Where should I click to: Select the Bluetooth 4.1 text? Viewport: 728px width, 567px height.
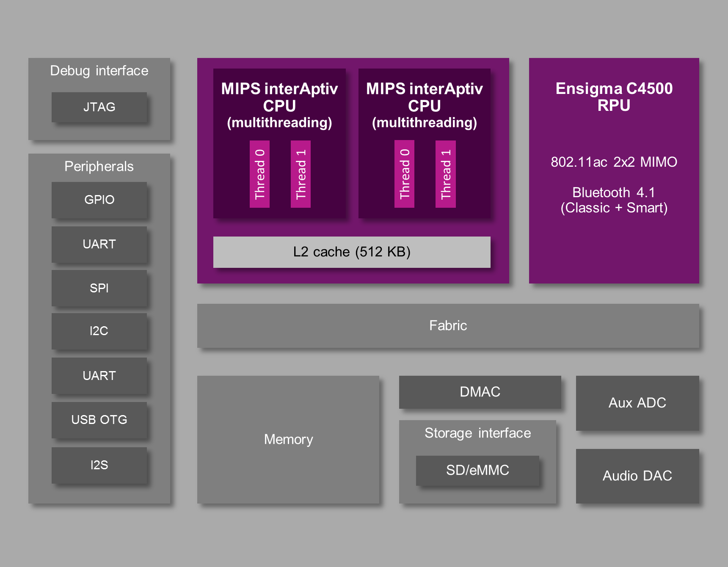(614, 193)
